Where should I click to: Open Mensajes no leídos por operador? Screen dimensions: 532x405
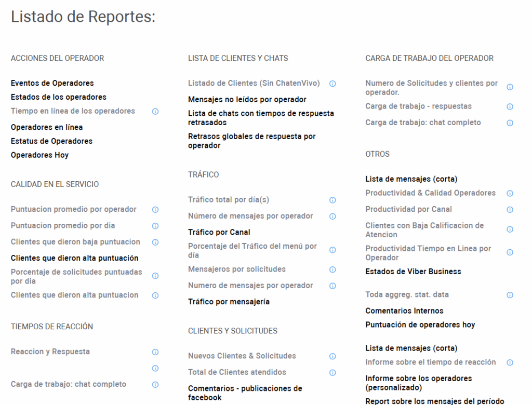pos(247,100)
